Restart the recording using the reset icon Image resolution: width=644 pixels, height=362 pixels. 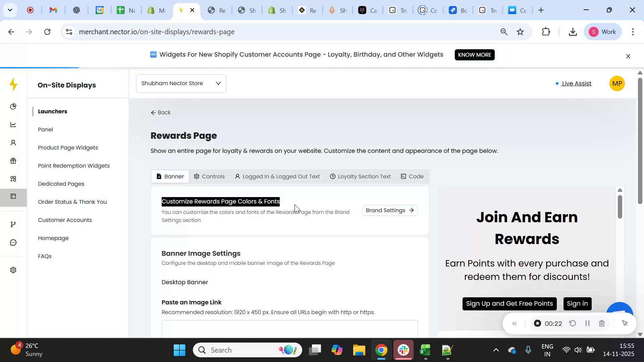coord(573,323)
